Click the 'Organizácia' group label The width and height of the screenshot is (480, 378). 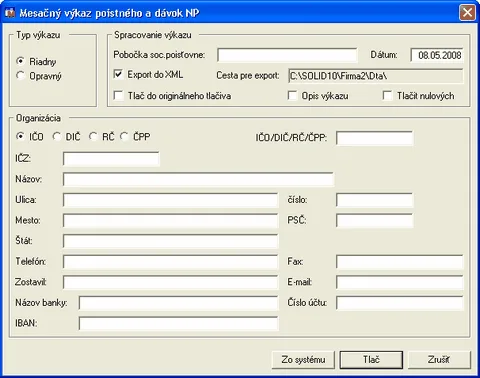tap(38, 118)
